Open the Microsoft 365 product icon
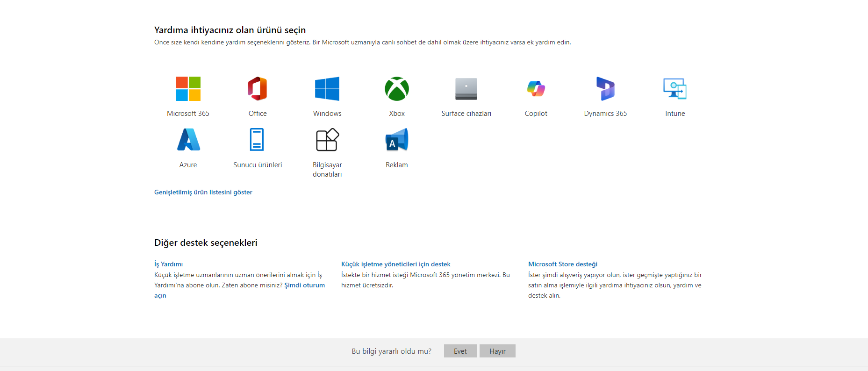 click(x=188, y=89)
